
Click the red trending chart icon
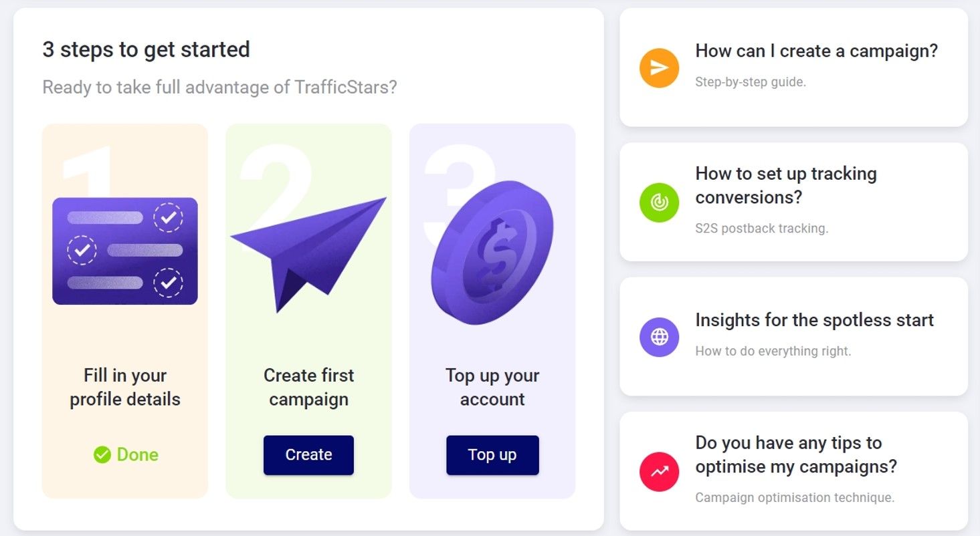tap(659, 471)
